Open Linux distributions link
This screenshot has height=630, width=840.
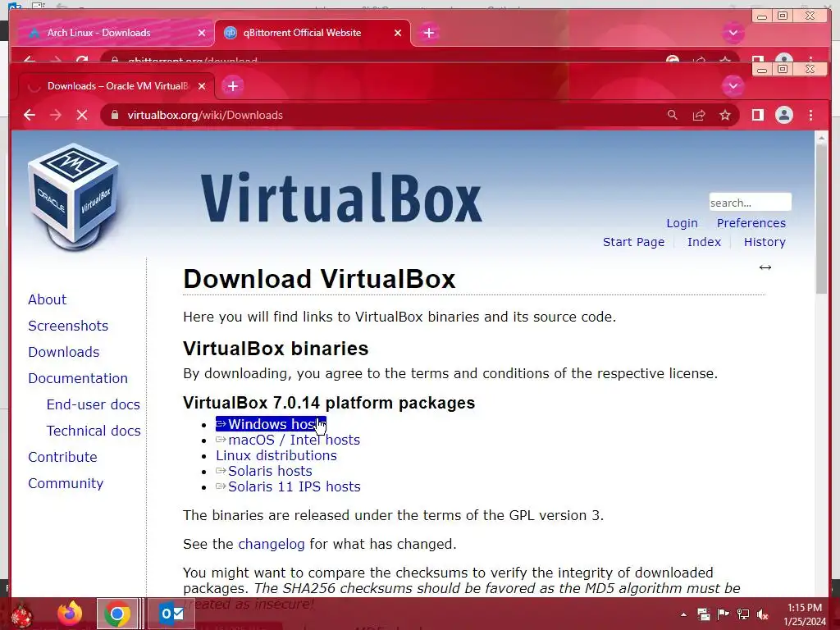276,455
